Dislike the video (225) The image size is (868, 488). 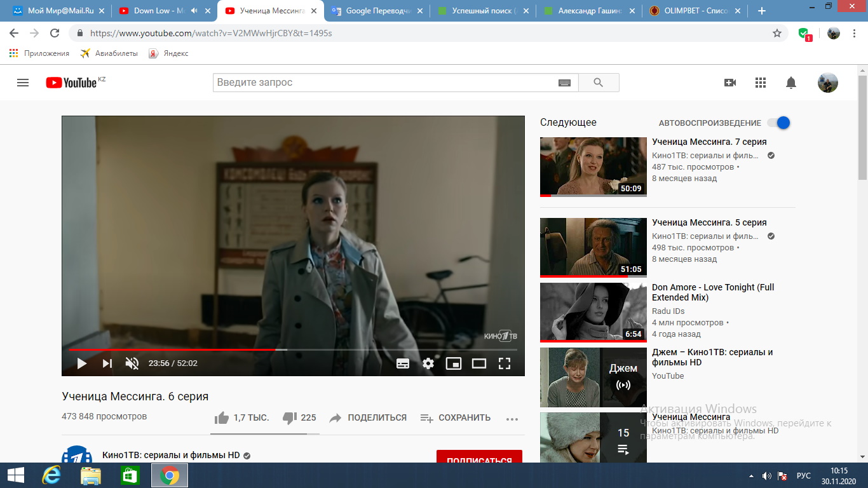pos(299,417)
